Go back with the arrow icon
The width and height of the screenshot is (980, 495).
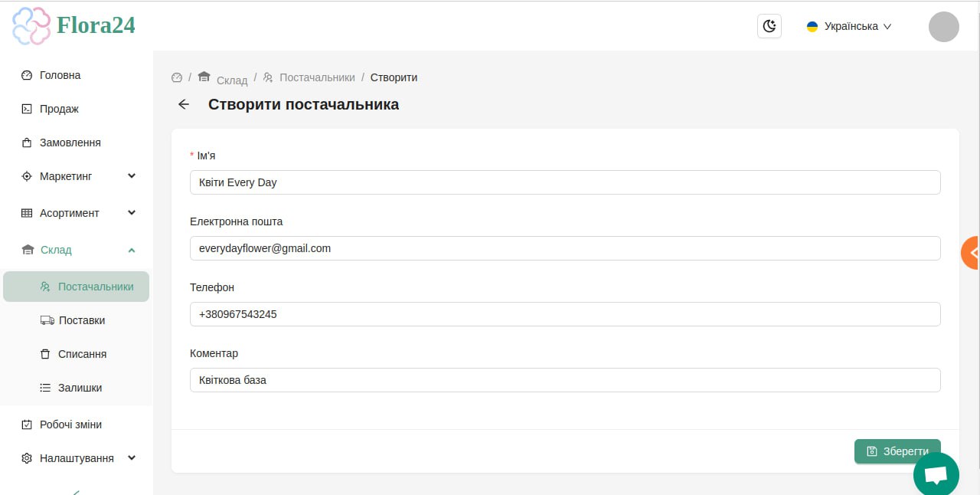tap(184, 104)
